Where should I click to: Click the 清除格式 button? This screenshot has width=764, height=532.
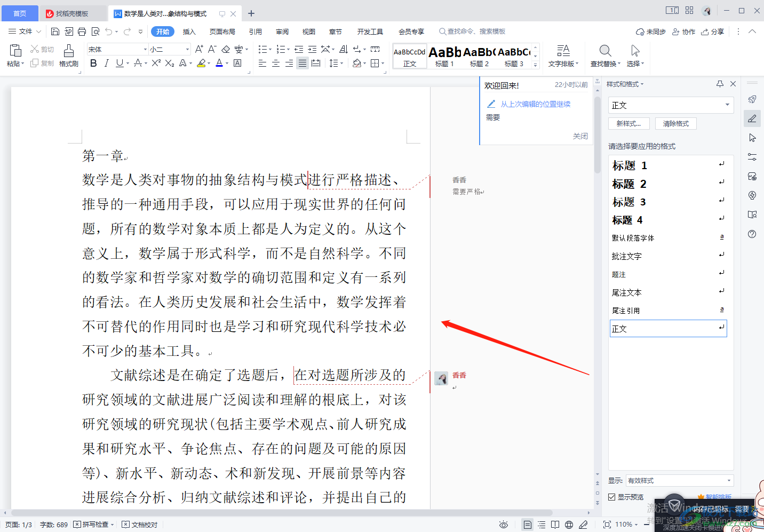(x=676, y=123)
